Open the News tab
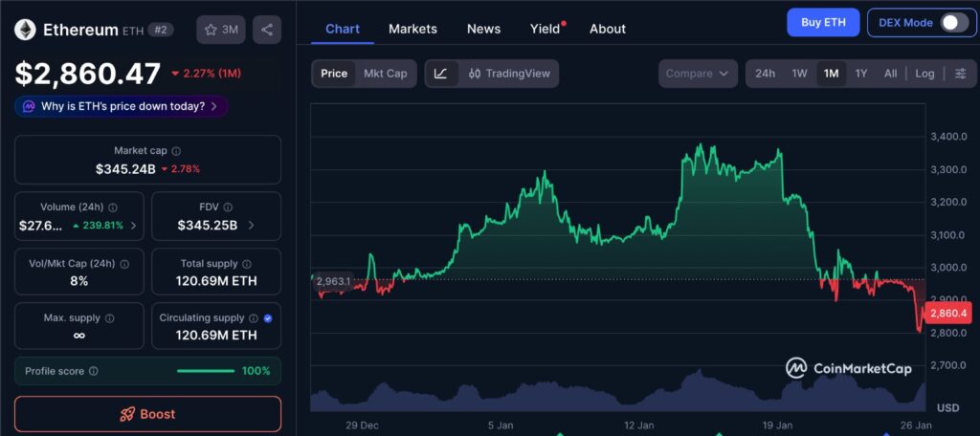 pyautogui.click(x=483, y=30)
